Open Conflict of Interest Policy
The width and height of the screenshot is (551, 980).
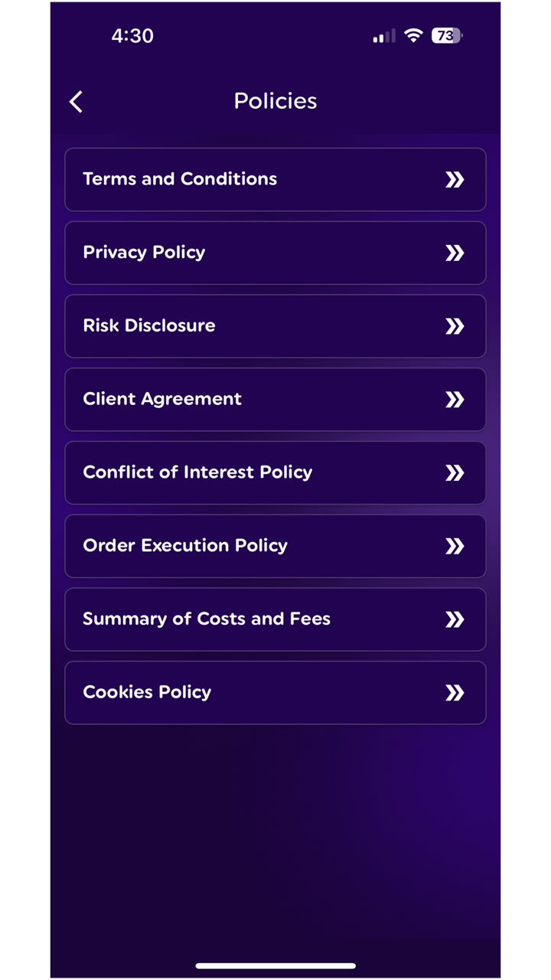click(x=197, y=472)
